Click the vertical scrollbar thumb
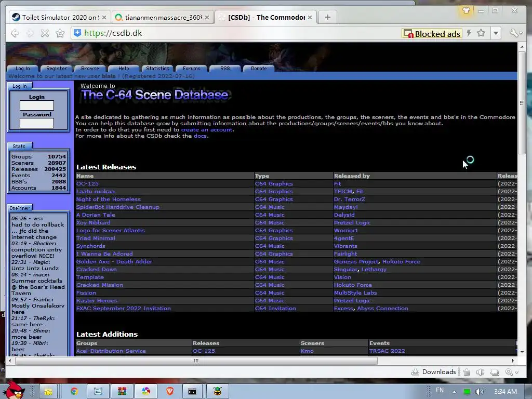 [x=522, y=102]
